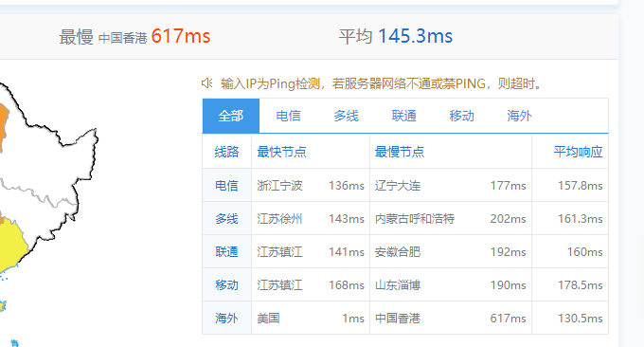Click the speaker notice icon

click(x=206, y=83)
